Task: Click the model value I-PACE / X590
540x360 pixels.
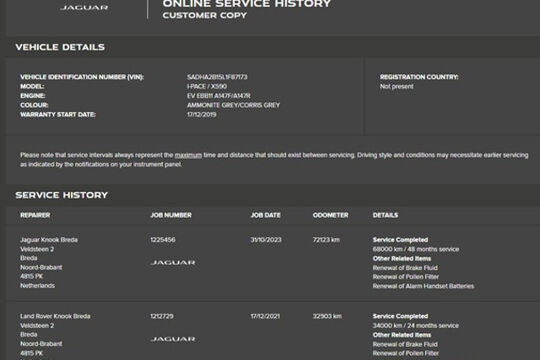Action: tap(207, 86)
